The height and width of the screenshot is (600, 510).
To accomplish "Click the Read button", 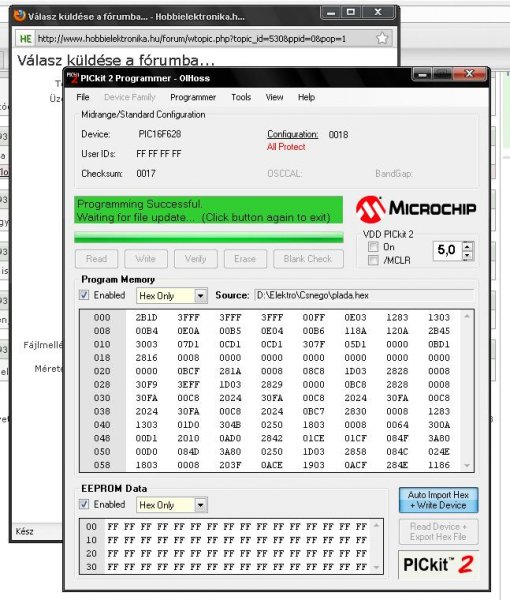I will (x=96, y=259).
